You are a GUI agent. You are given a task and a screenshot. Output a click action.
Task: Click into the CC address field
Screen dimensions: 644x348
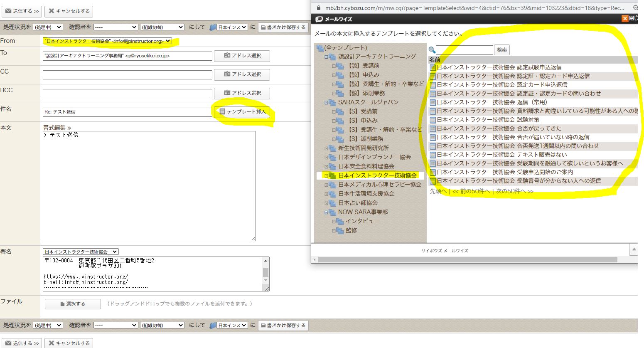point(127,75)
